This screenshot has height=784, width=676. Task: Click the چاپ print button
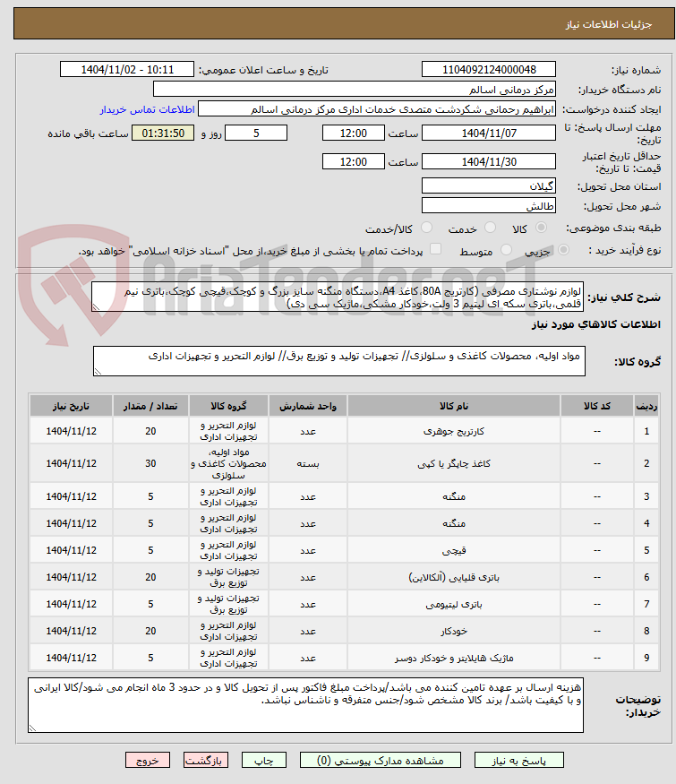(x=264, y=761)
